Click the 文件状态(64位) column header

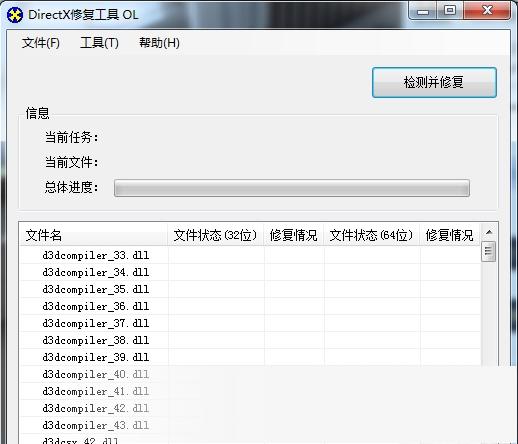point(371,235)
